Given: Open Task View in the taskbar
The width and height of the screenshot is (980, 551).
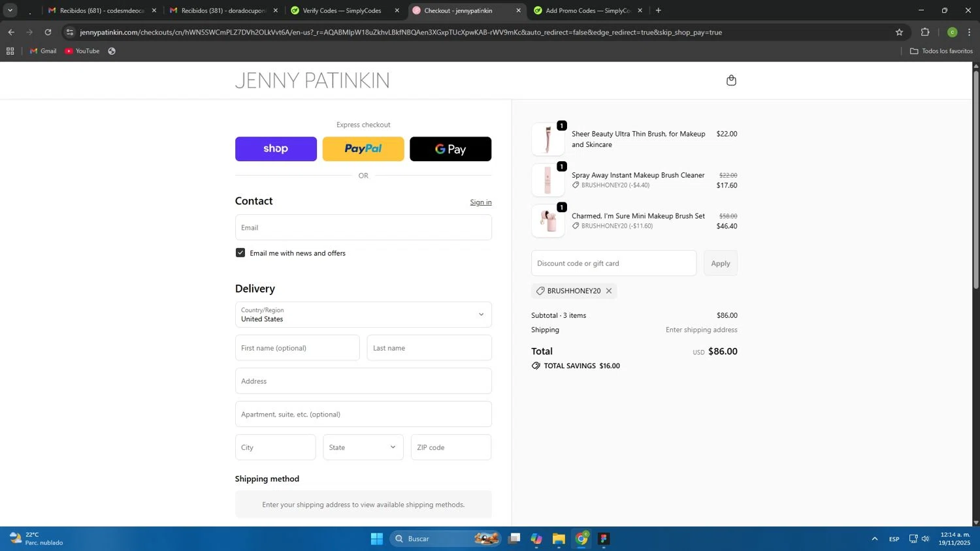Looking at the screenshot, I should 515,539.
